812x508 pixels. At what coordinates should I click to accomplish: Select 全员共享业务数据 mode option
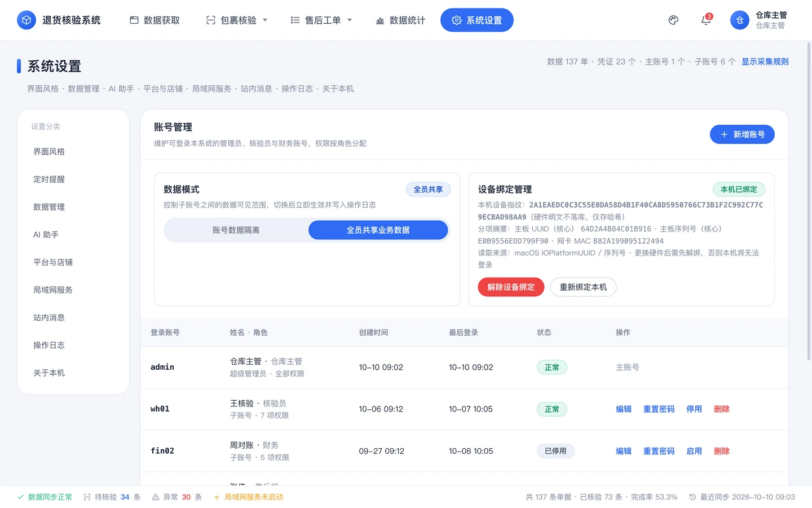coord(378,230)
